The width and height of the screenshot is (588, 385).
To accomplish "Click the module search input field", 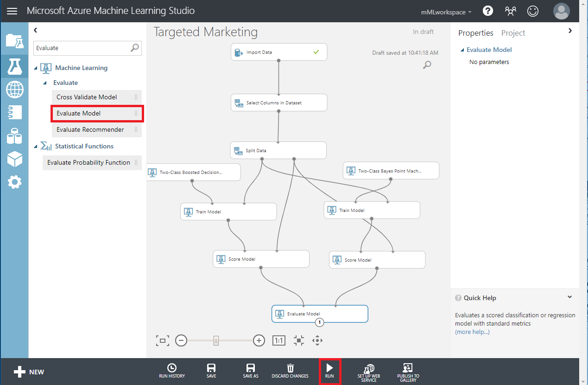I will tap(82, 48).
